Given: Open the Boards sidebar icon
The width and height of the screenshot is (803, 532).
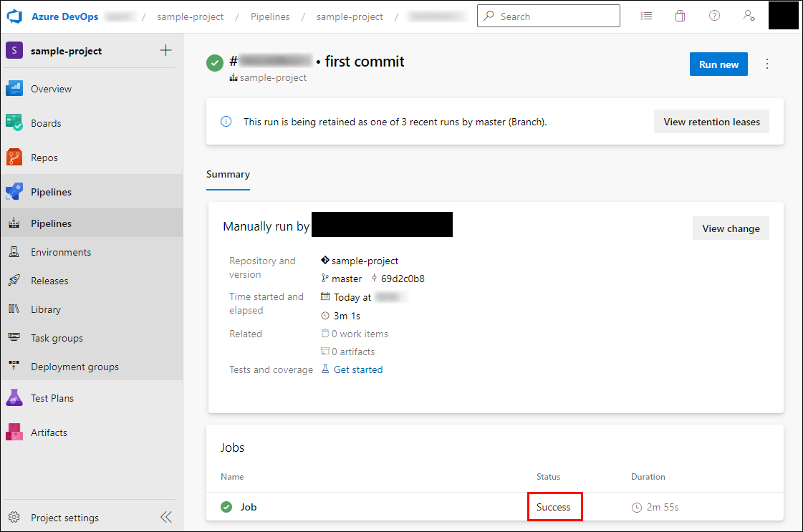Looking at the screenshot, I should 14,123.
